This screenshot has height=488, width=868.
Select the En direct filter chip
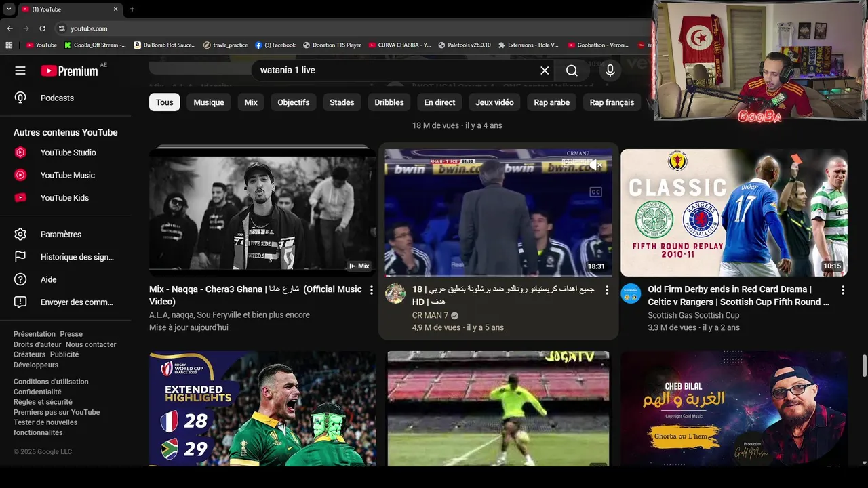click(x=439, y=102)
